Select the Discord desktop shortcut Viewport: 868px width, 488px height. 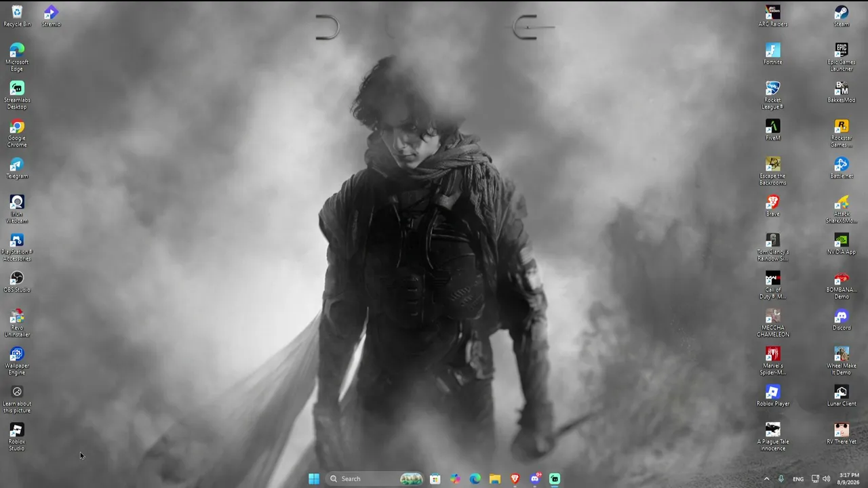842,320
